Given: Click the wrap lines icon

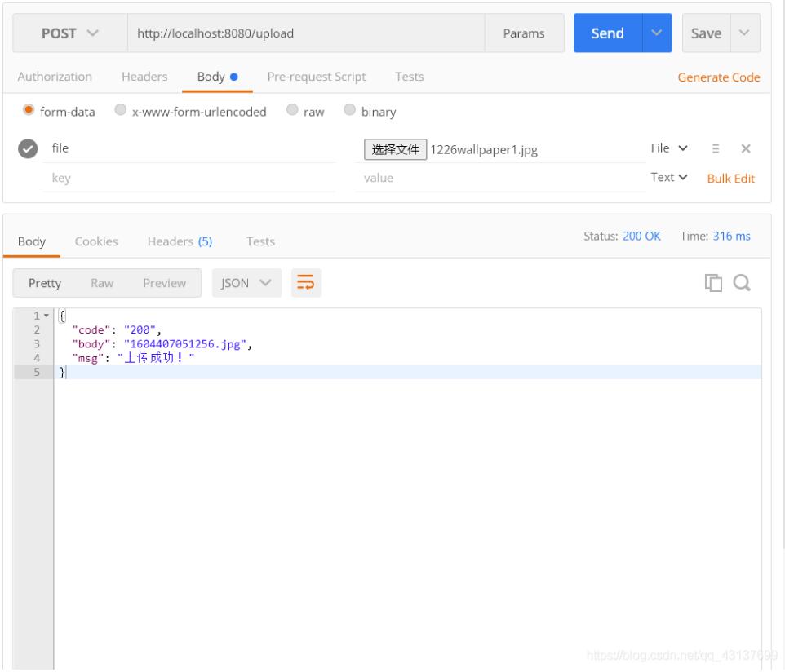Looking at the screenshot, I should [x=304, y=282].
